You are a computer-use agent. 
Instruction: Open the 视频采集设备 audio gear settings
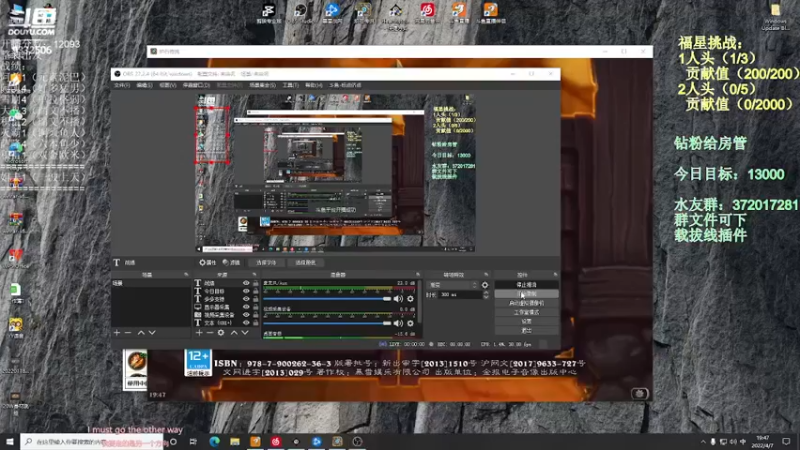click(410, 323)
